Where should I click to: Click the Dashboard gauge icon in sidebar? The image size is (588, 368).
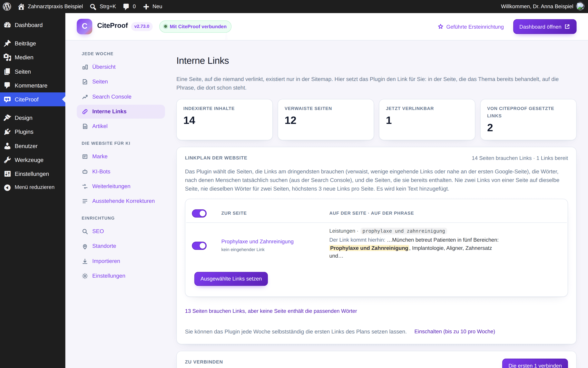[x=7, y=25]
